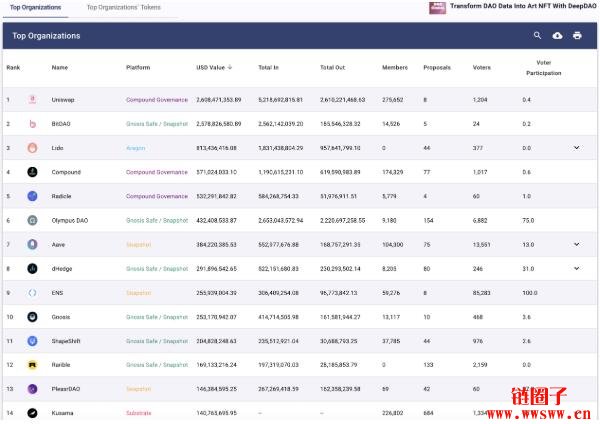
Task: Print the table using printer icon
Action: pyautogui.click(x=577, y=36)
